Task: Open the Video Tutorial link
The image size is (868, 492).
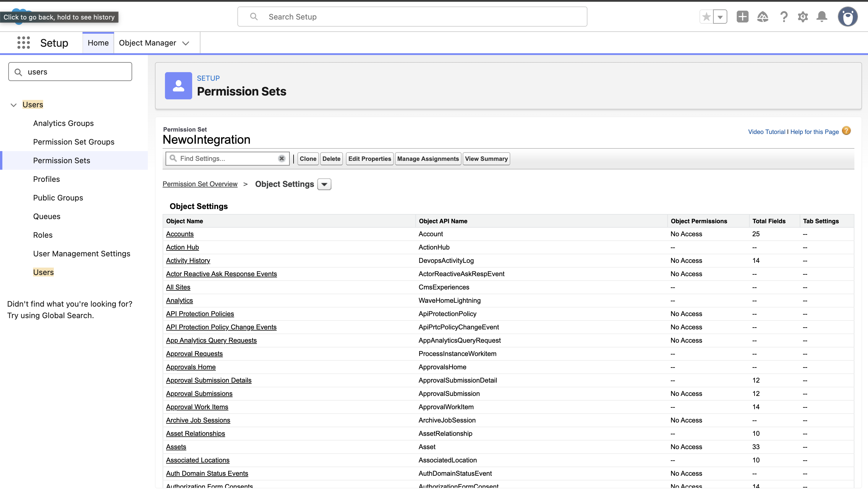Action: coord(766,132)
